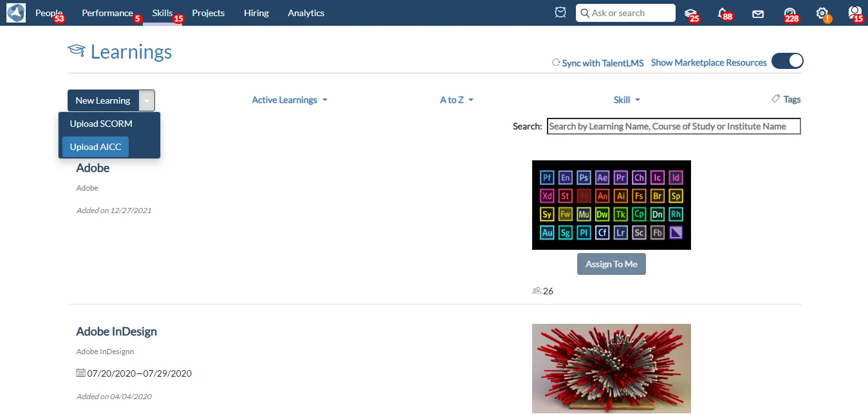Click the Ask or search field
This screenshot has height=414, width=868.
625,13
